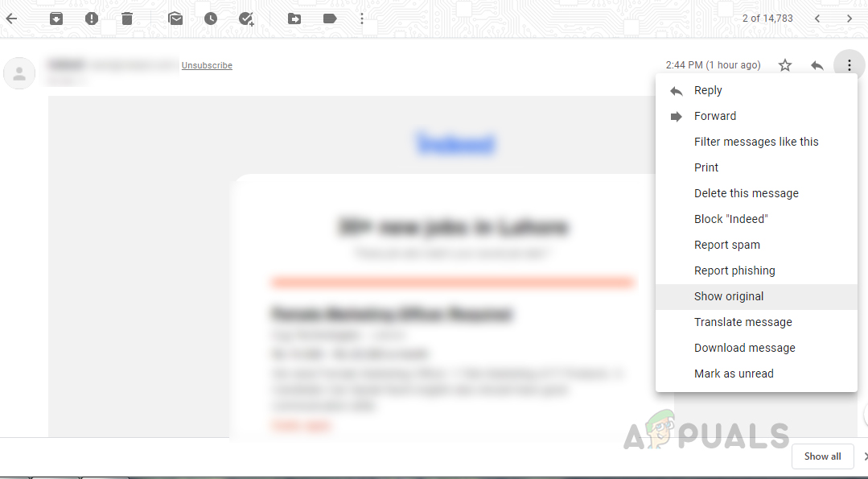Add email to Tasks icon
868x479 pixels.
click(246, 19)
